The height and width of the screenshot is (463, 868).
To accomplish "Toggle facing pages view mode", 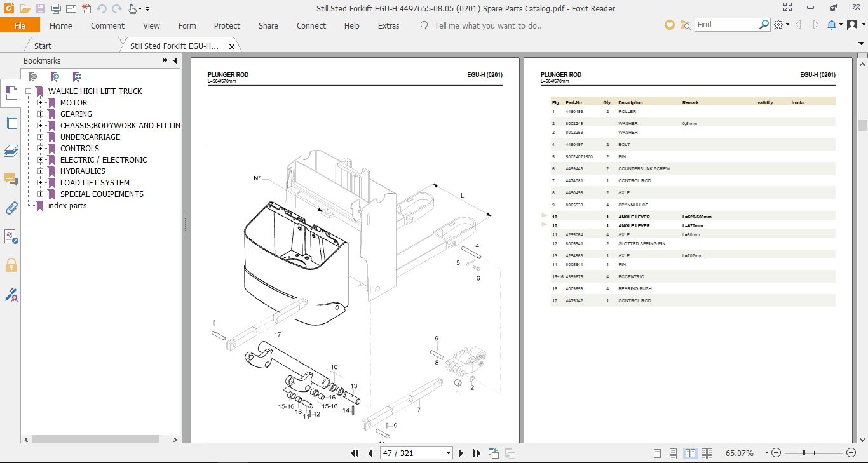I will (x=691, y=453).
